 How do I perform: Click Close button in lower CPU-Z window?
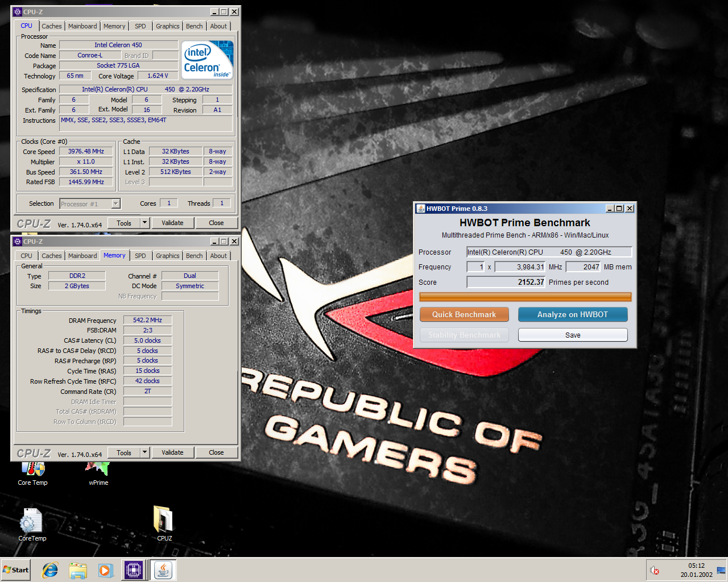[216, 452]
